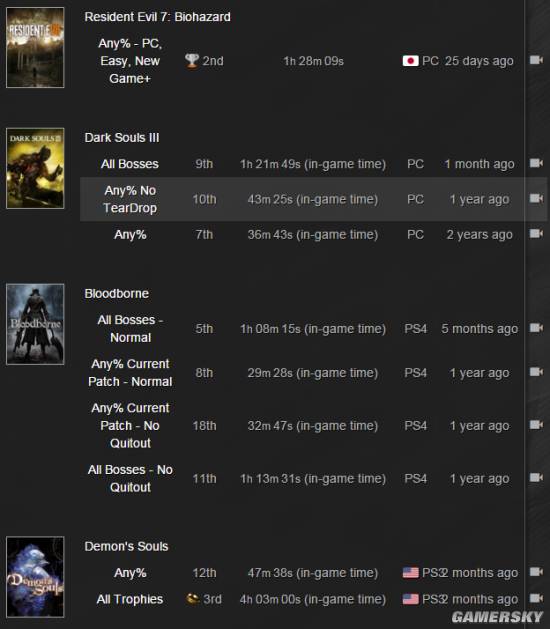Image resolution: width=550 pixels, height=629 pixels.
Task: Click the Dark Souls III cover art
Action: pyautogui.click(x=35, y=168)
